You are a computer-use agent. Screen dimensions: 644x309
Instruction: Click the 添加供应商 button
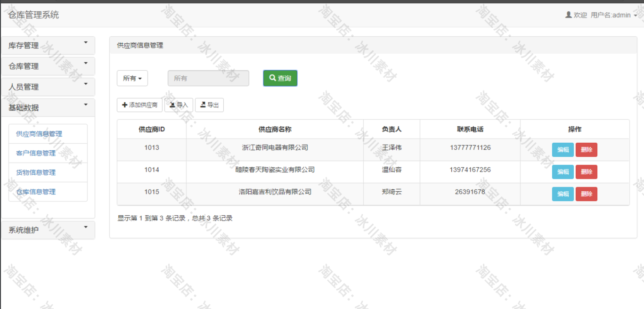(x=139, y=105)
